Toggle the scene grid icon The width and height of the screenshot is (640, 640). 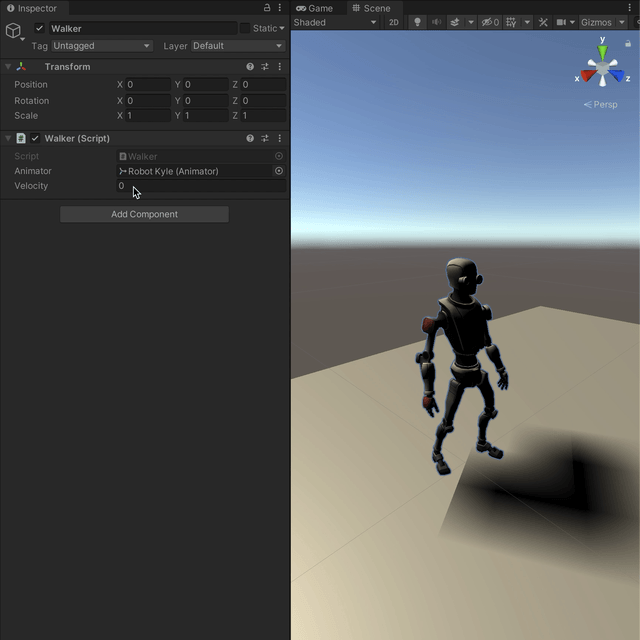coord(511,22)
